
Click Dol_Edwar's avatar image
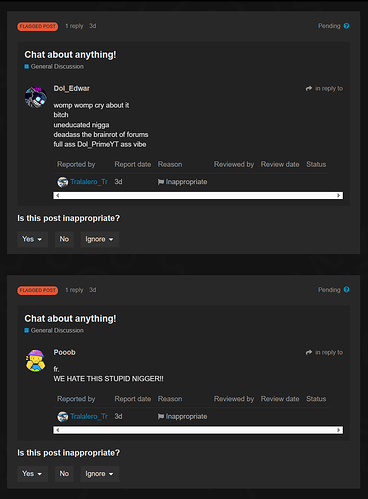[x=36, y=97]
